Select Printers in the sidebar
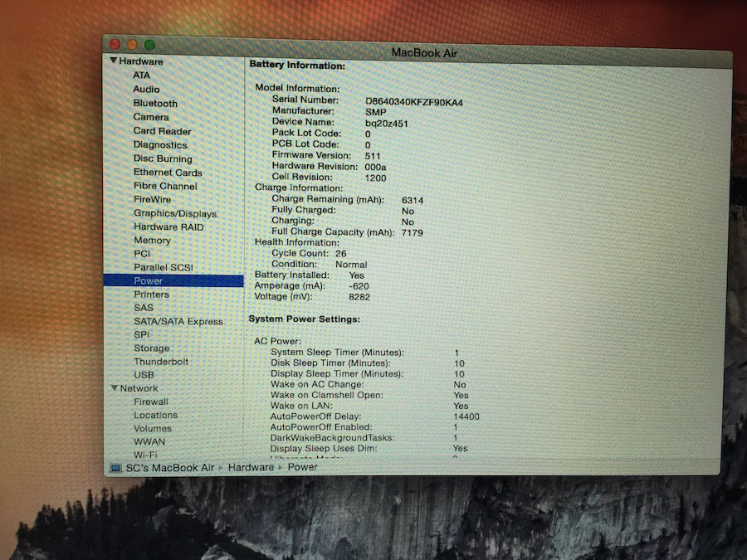This screenshot has width=747, height=560. pyautogui.click(x=152, y=295)
